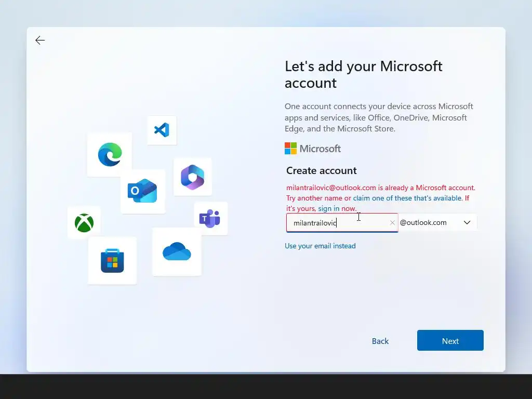Clear the username field with the X
Image resolution: width=532 pixels, height=399 pixels.
click(x=392, y=222)
